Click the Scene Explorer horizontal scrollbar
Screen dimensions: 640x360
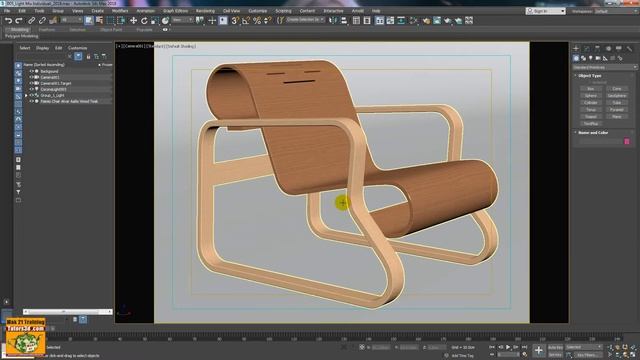(67, 311)
